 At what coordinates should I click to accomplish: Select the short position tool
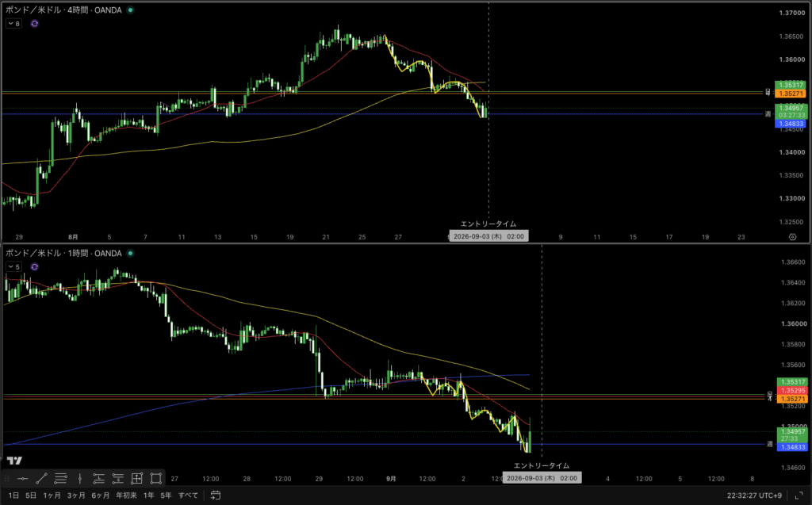[117, 479]
